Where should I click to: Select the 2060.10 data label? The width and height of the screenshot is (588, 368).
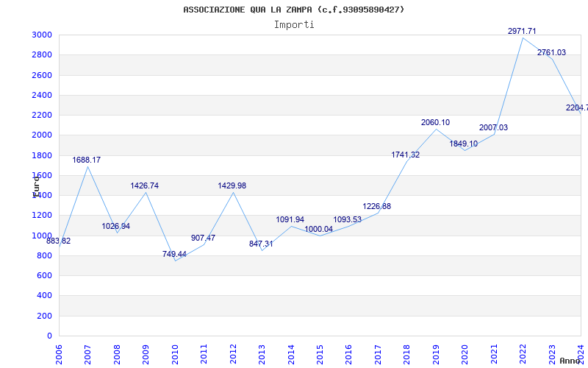[435, 122]
